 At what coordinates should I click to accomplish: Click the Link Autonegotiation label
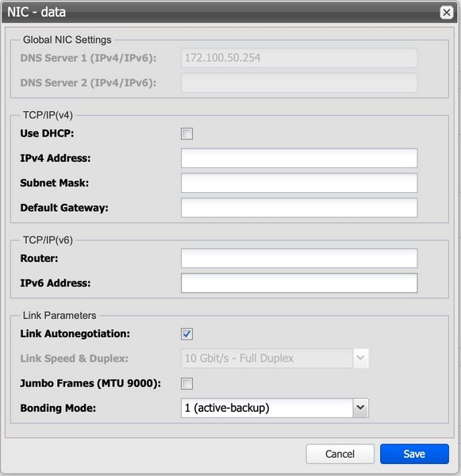coord(75,334)
